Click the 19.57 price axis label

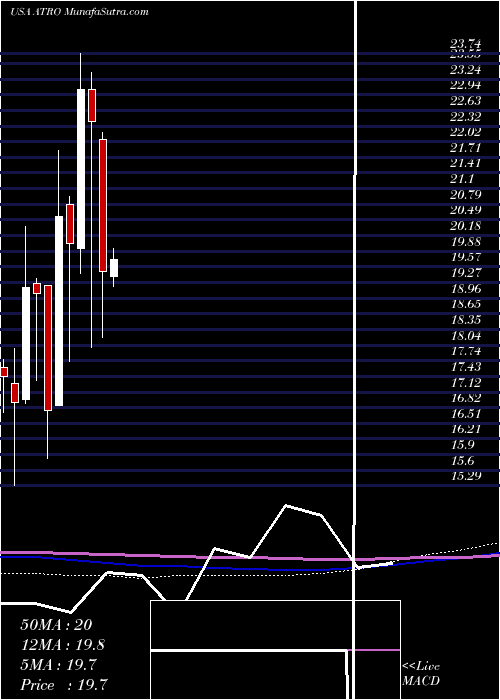coord(466,257)
